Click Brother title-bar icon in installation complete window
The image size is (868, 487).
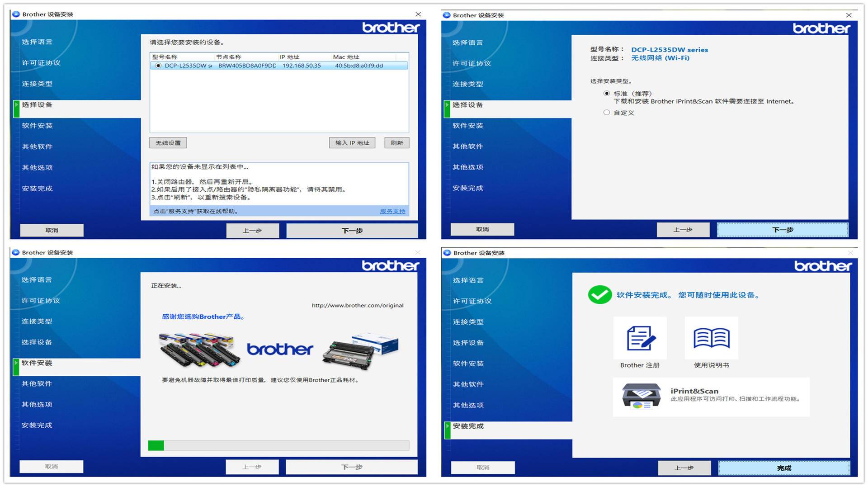click(447, 253)
